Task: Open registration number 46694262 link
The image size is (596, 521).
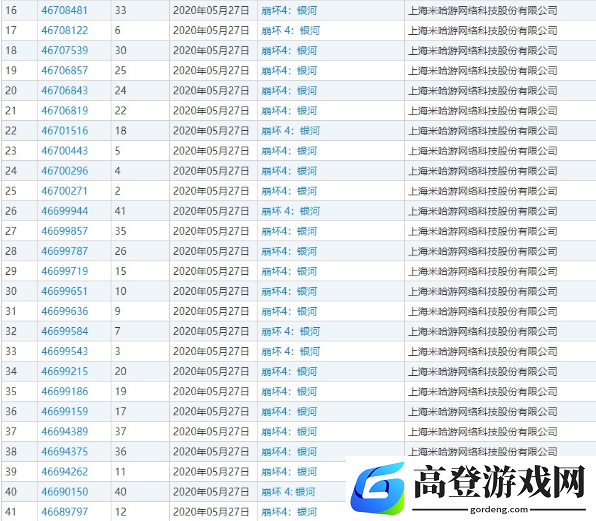Action: pos(64,472)
